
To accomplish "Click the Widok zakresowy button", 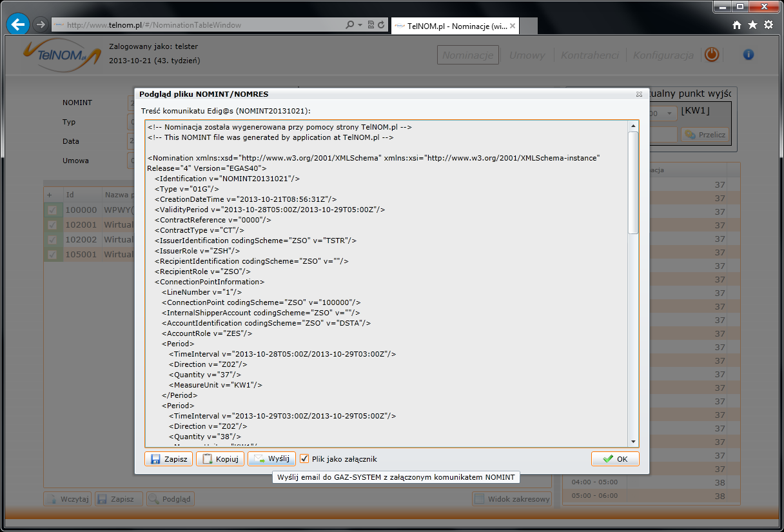I will (x=513, y=499).
